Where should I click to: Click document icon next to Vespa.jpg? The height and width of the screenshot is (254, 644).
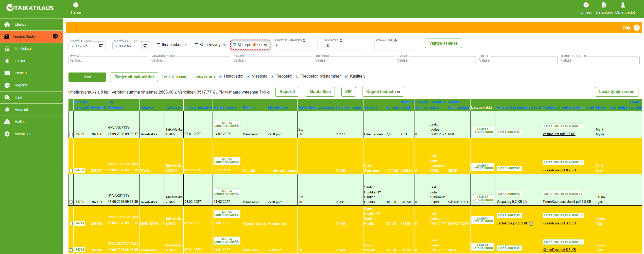pyautogui.click(x=525, y=202)
